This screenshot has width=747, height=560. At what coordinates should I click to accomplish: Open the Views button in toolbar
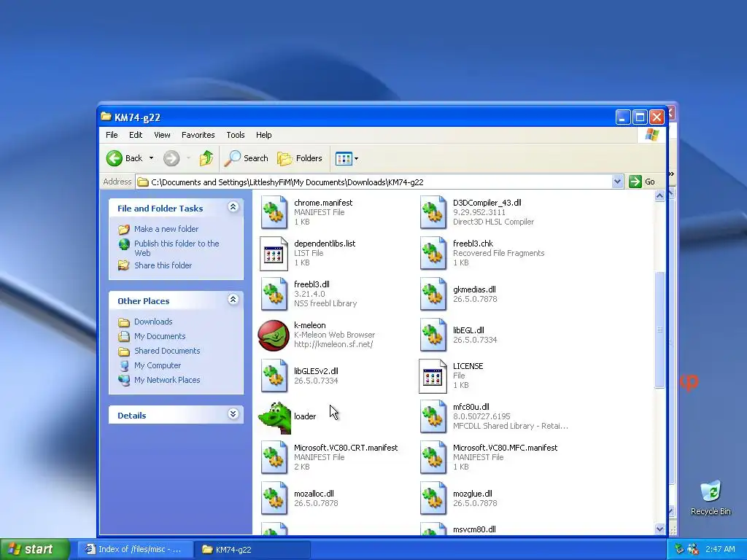(344, 158)
